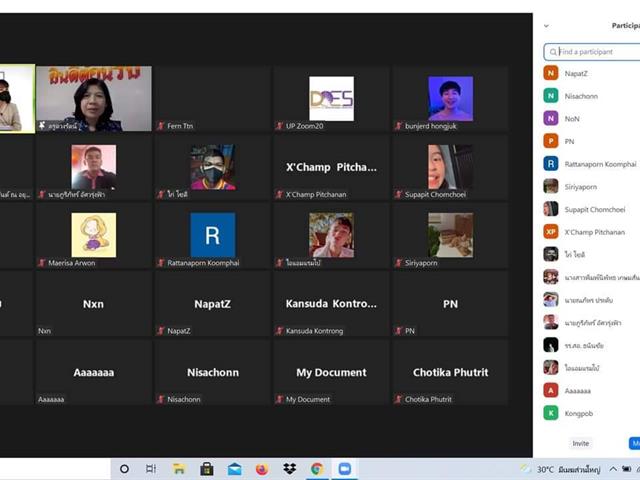Screen dimensions: 640x480
Task: Select the NapatZ participant tile
Action: point(213,304)
